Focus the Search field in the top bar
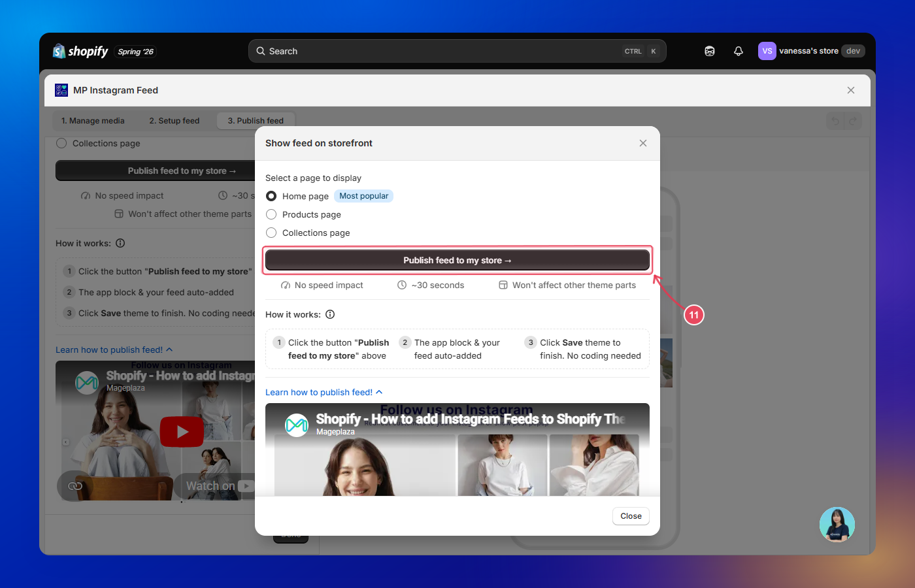 [x=457, y=51]
